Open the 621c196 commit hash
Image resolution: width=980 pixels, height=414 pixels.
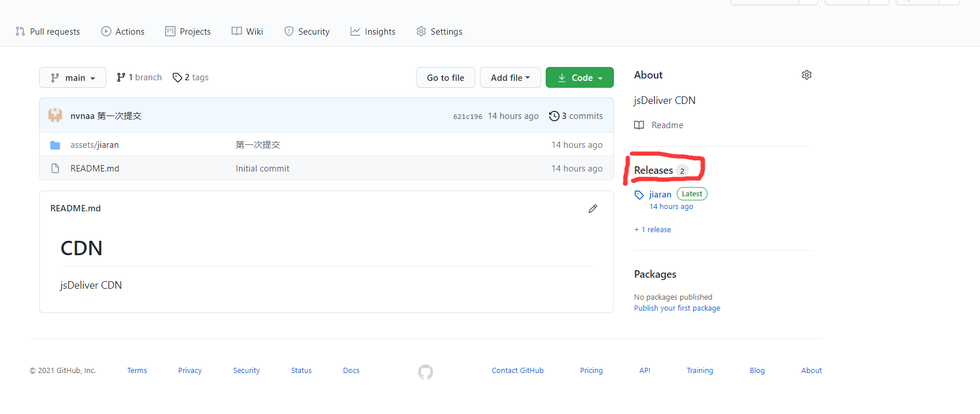coord(468,117)
